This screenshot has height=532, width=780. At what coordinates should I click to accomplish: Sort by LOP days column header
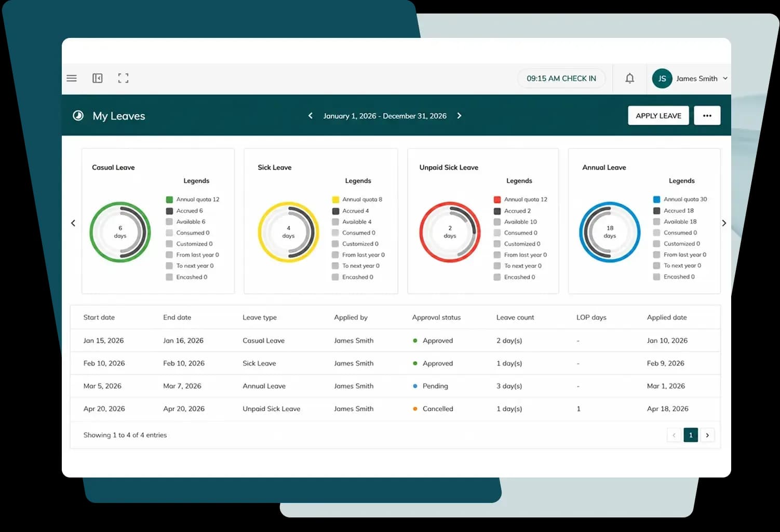591,317
